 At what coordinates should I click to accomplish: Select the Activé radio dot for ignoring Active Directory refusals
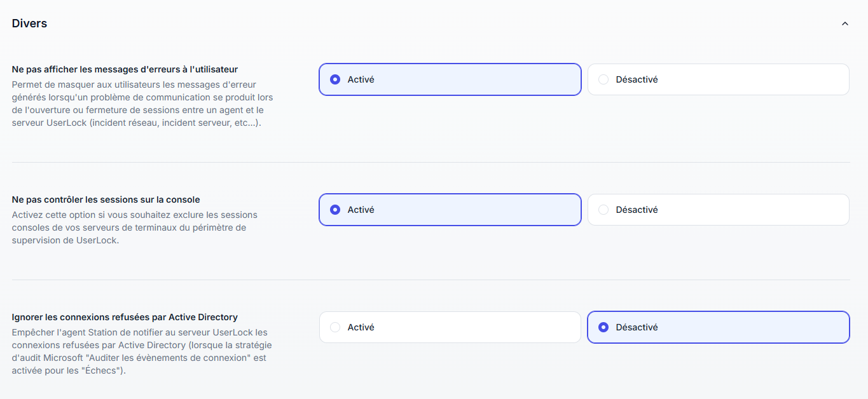pyautogui.click(x=335, y=327)
